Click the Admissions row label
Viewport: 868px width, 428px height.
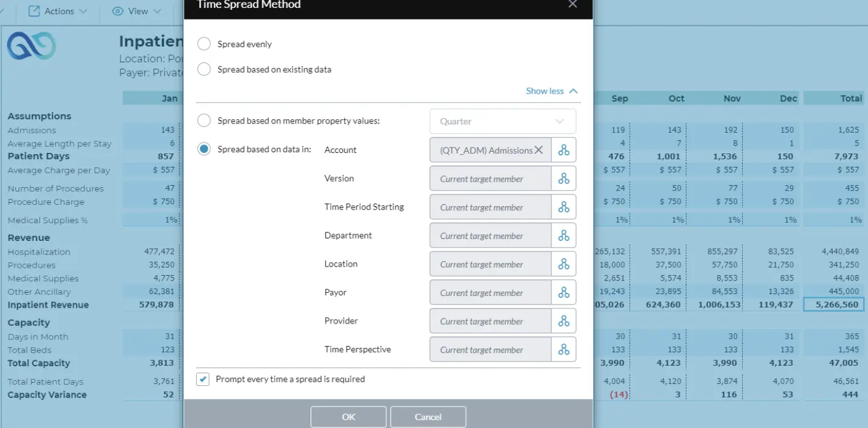click(32, 130)
